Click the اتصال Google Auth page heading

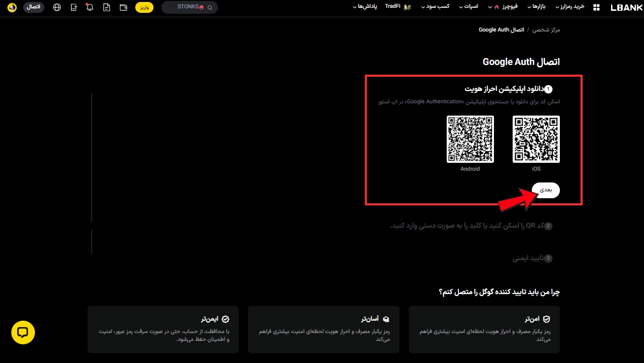click(x=521, y=62)
